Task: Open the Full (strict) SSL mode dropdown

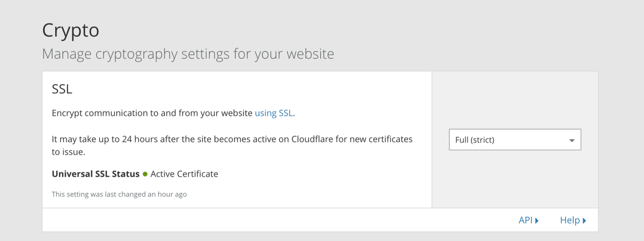Action: [x=514, y=140]
